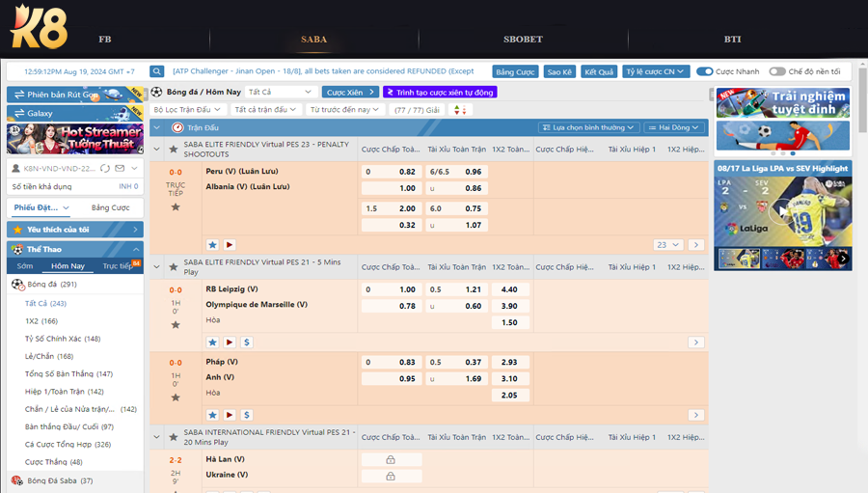Screen dimensions: 868x493
Task: Click the Sao Kê button
Action: [x=559, y=71]
